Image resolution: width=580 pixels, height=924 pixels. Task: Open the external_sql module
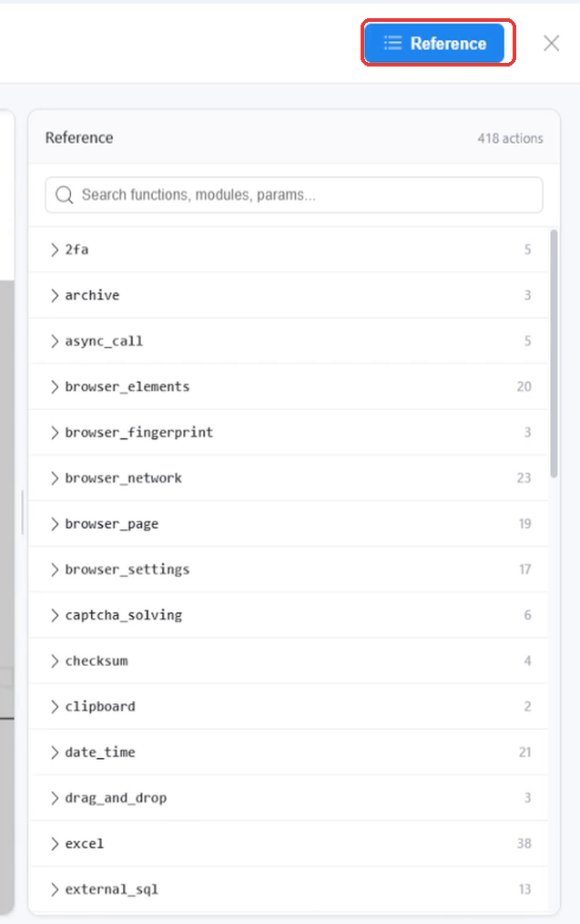(289, 888)
